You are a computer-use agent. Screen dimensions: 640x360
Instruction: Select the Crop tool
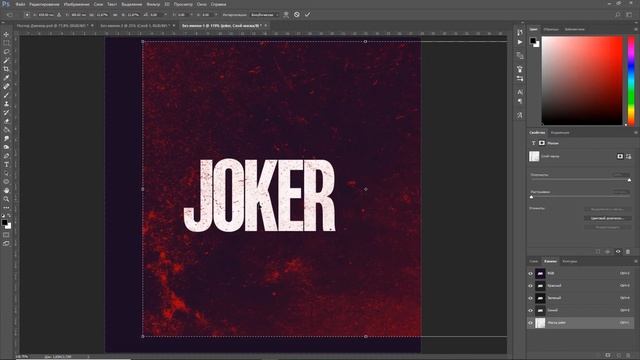[x=6, y=69]
